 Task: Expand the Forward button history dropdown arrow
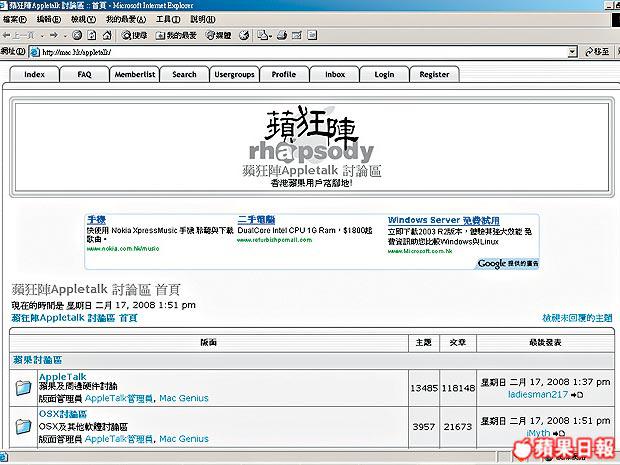(x=65, y=36)
